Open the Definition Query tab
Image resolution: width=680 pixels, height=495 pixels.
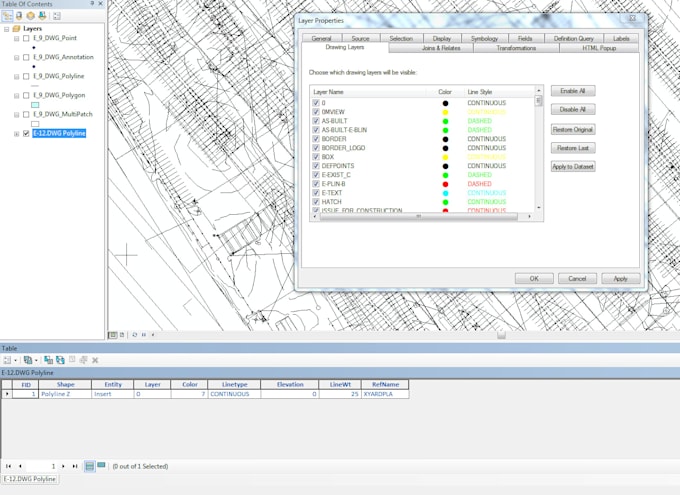click(573, 38)
